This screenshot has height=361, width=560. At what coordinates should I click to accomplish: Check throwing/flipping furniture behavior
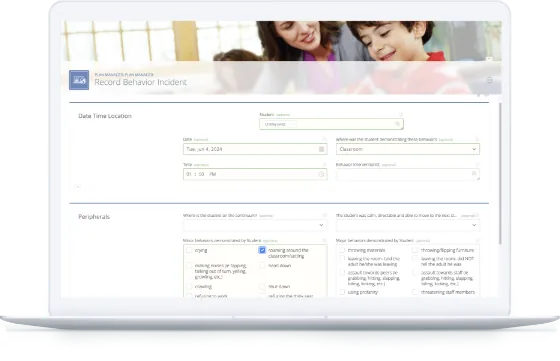[415, 250]
